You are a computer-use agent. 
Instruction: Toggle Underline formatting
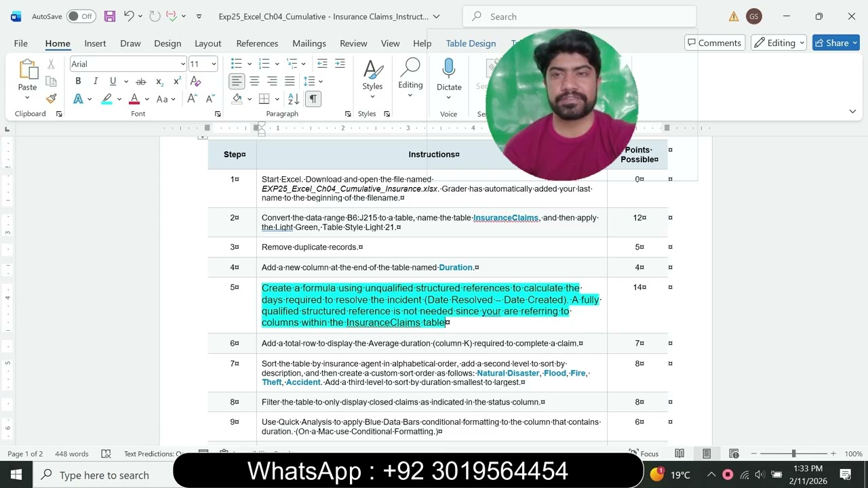113,81
